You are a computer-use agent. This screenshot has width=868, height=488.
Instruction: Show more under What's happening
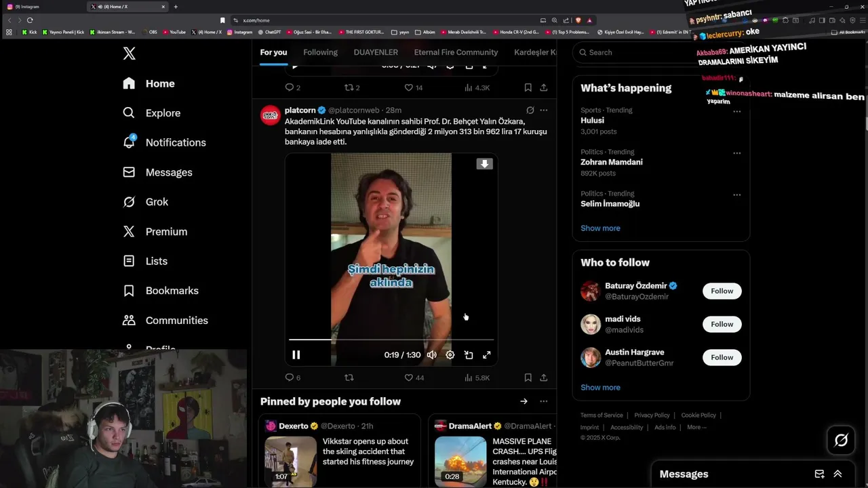click(x=600, y=228)
